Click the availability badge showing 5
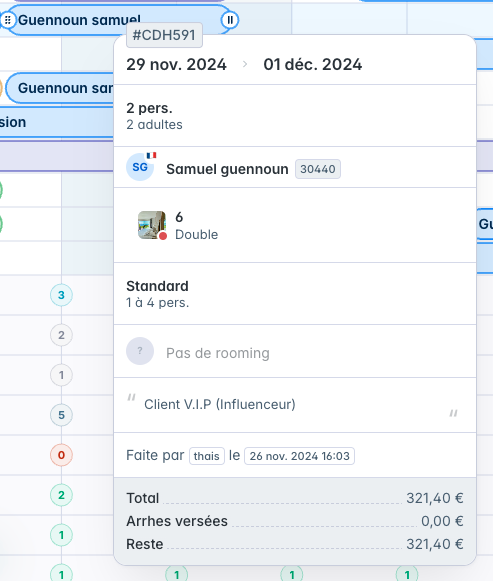Image resolution: width=493 pixels, height=581 pixels. [61, 415]
